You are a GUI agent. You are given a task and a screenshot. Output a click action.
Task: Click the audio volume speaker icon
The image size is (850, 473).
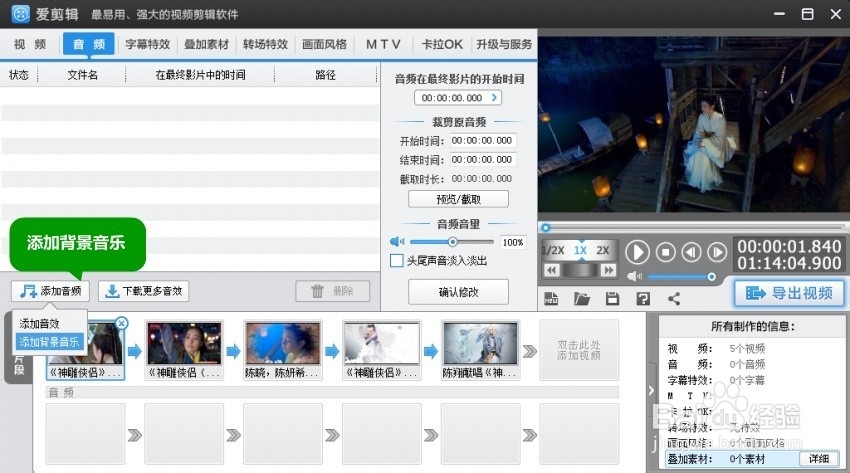(397, 242)
